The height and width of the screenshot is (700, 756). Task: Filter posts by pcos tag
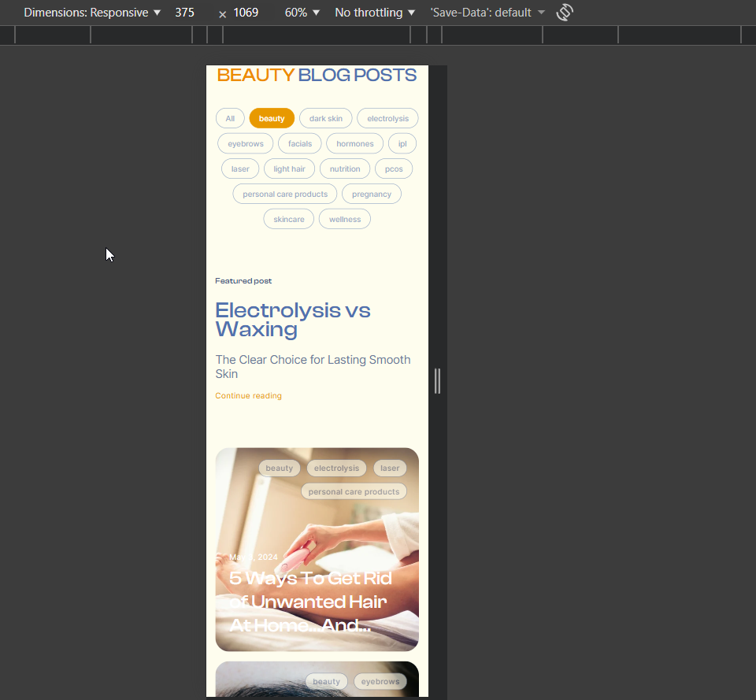click(x=394, y=169)
